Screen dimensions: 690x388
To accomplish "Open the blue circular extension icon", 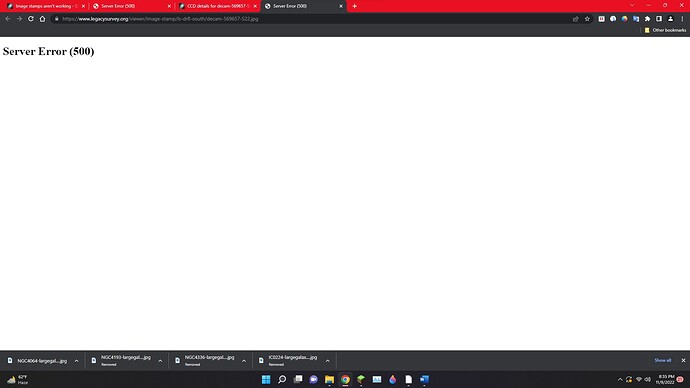I will pos(613,19).
